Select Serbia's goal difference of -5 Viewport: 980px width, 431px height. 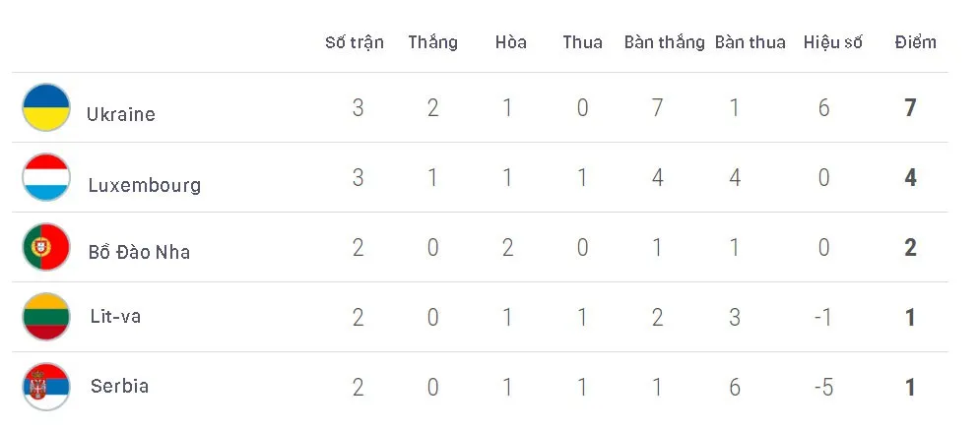point(823,388)
